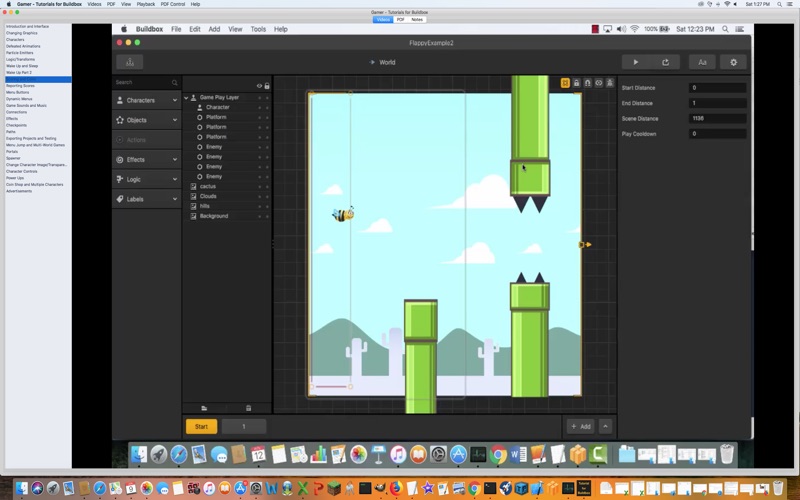This screenshot has height=500, width=800.
Task: Open App Store in the inner dock
Action: [458, 454]
